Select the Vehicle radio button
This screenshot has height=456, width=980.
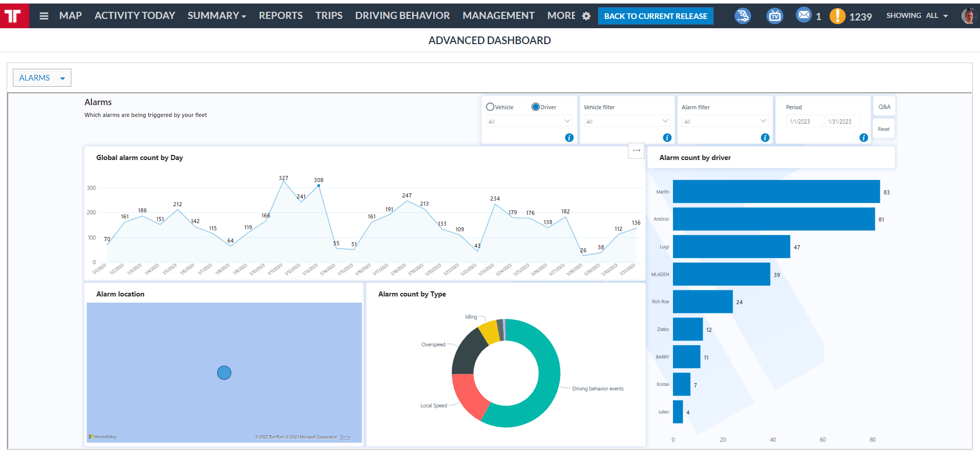[490, 107]
